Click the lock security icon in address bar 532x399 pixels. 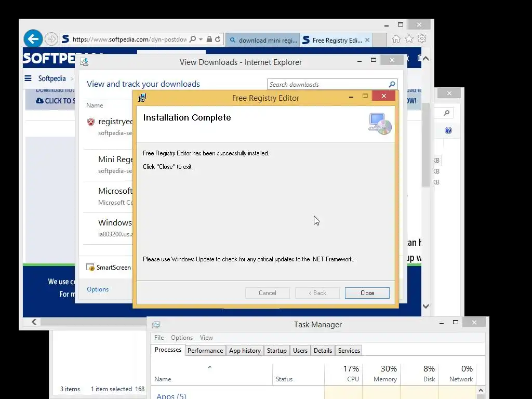(209, 39)
